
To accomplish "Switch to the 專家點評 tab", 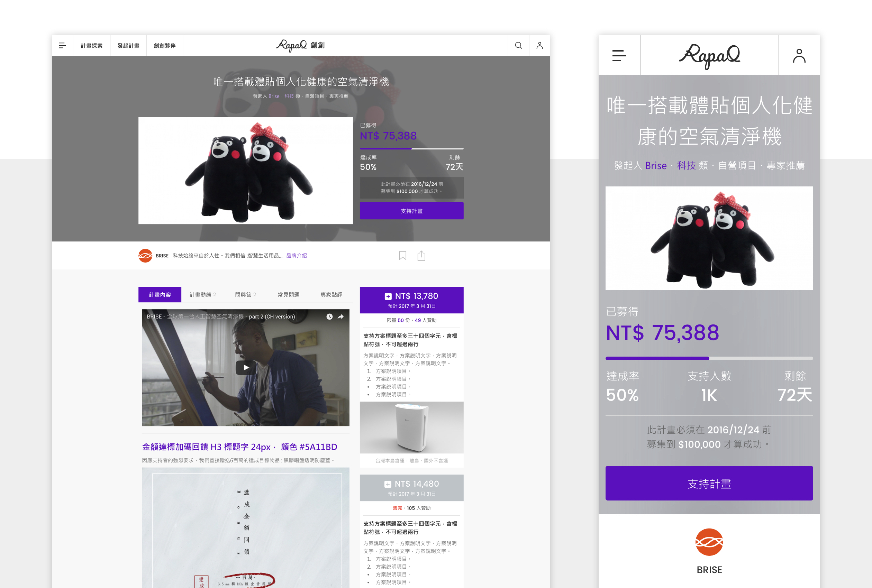I will coord(331,294).
